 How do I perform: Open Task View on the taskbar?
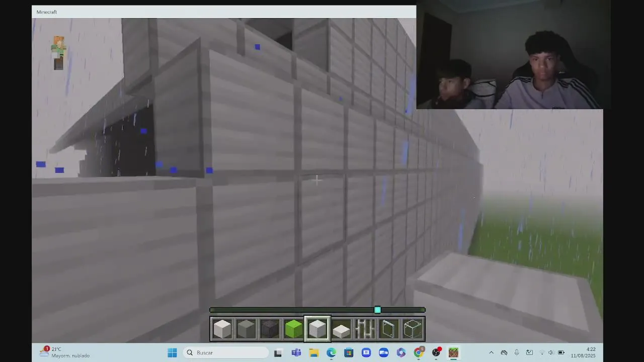coord(278,353)
